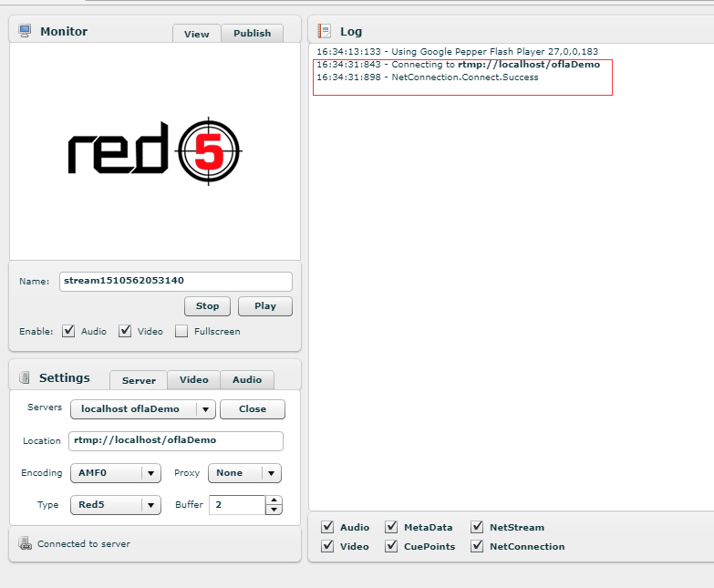Click the Location rtmp URL field
This screenshot has width=714, height=588.
[x=176, y=440]
